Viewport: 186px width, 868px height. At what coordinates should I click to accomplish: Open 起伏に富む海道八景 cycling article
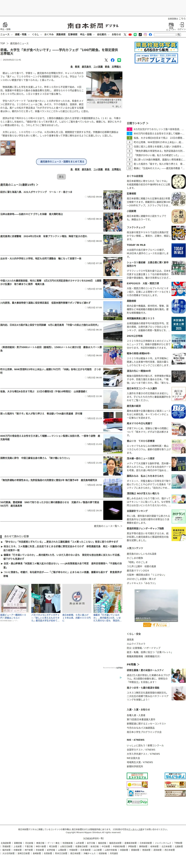(x=36, y=192)
